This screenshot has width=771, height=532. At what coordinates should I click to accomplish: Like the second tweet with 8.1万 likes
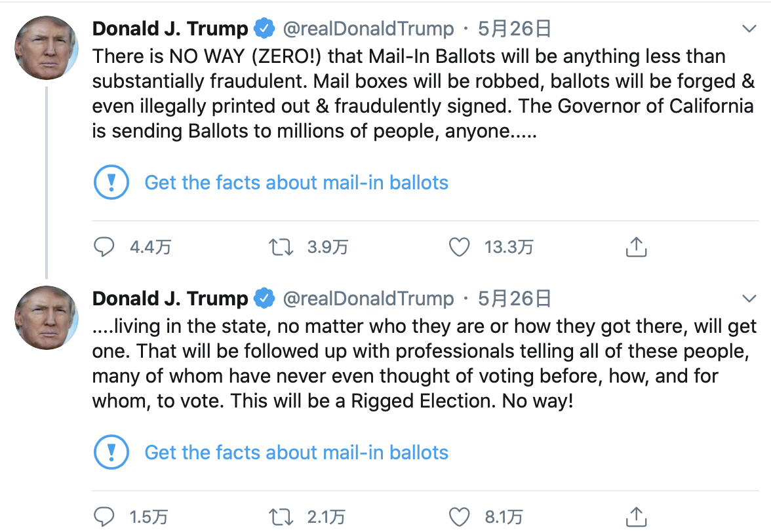(x=460, y=517)
